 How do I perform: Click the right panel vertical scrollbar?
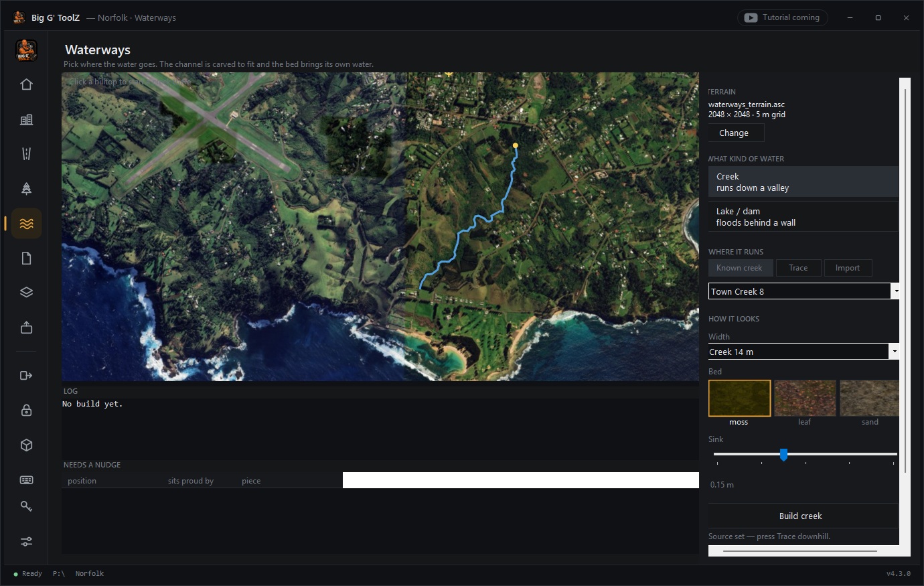tap(905, 281)
